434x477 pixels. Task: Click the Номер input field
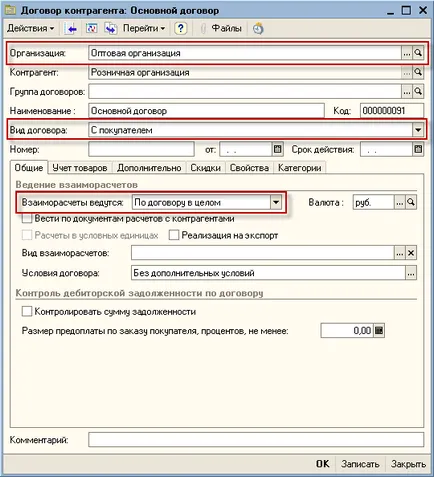coord(141,149)
